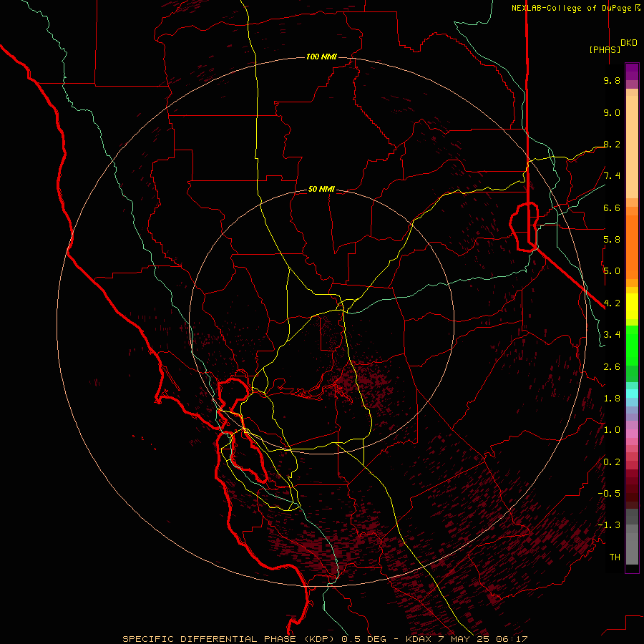Screen dimensions: 644x644
Task: Pick the bright green color bar segment
Action: pyautogui.click(x=632, y=346)
